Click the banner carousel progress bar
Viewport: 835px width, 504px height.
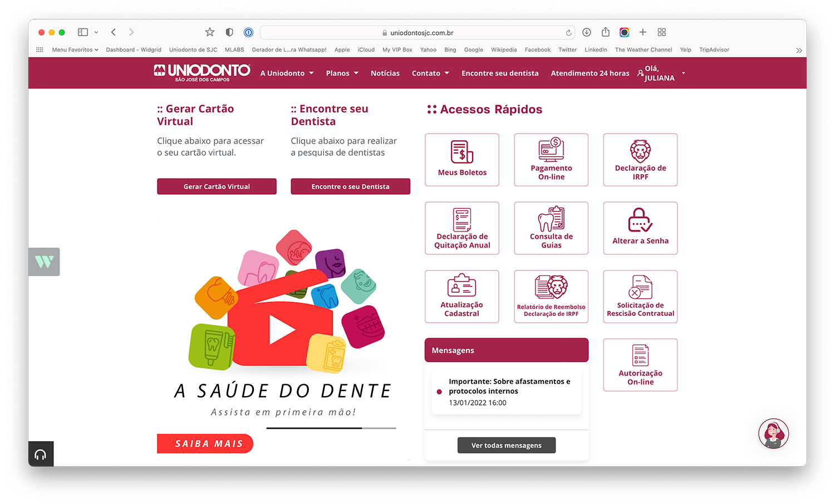[x=331, y=428]
